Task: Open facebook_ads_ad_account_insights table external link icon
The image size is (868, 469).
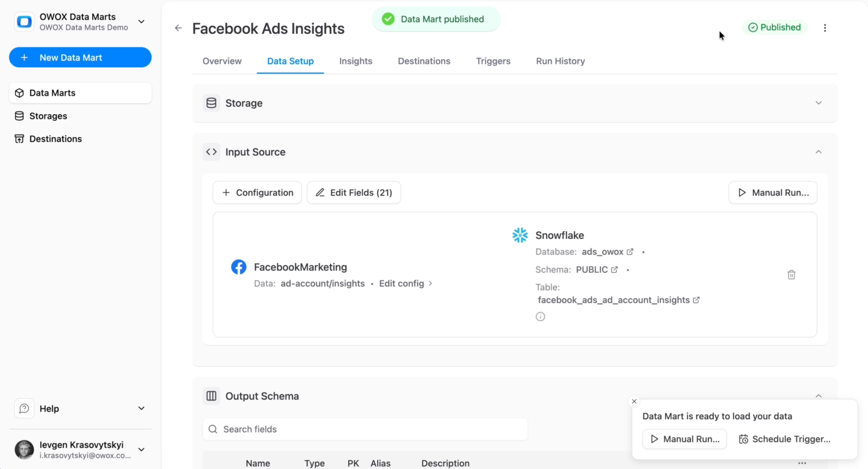Action: [696, 300]
